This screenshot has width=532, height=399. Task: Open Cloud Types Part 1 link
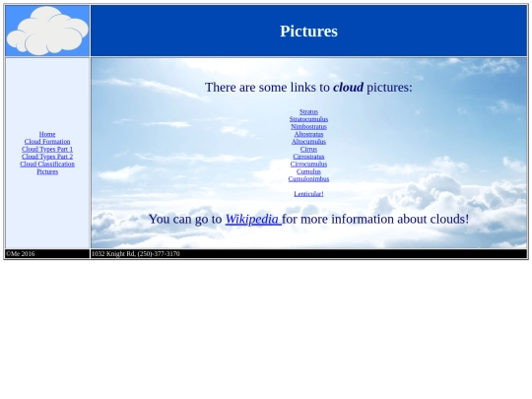pyautogui.click(x=47, y=149)
